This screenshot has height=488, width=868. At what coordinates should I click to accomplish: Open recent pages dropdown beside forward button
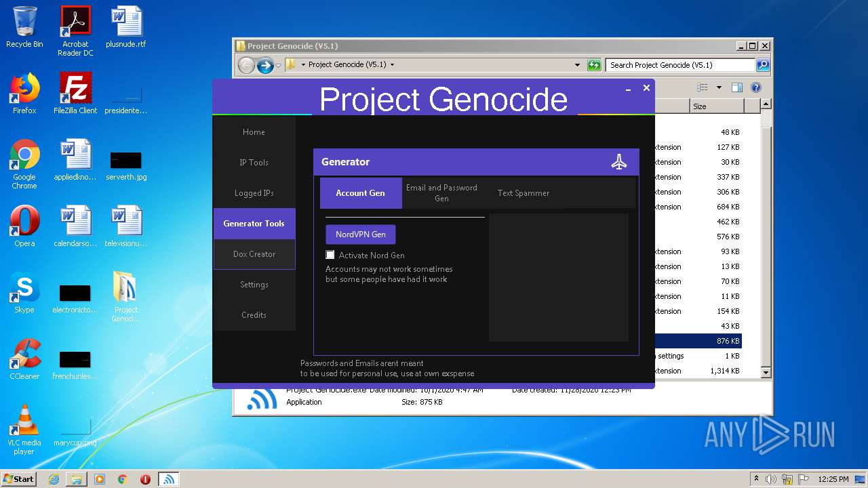tap(278, 66)
